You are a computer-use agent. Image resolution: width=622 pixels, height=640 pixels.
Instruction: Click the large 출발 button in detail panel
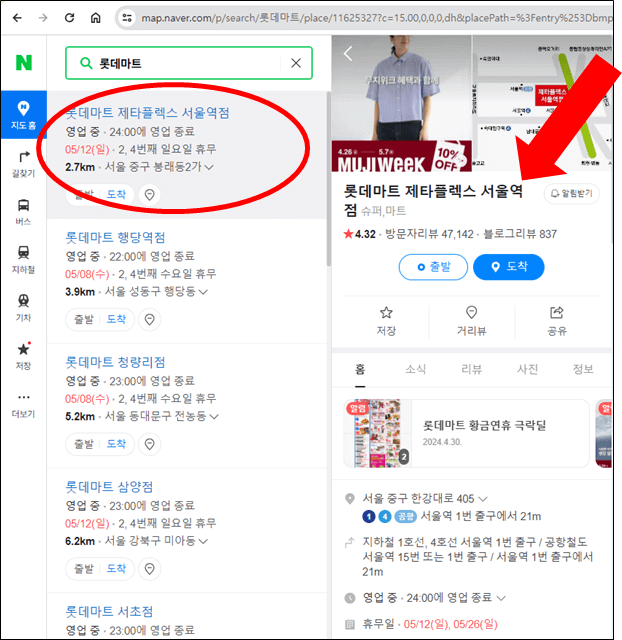(x=433, y=267)
